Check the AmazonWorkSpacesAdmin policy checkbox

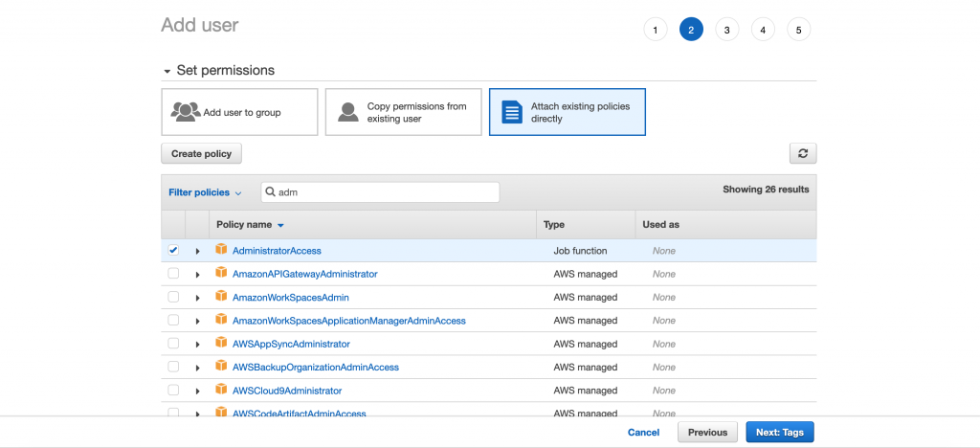point(173,297)
